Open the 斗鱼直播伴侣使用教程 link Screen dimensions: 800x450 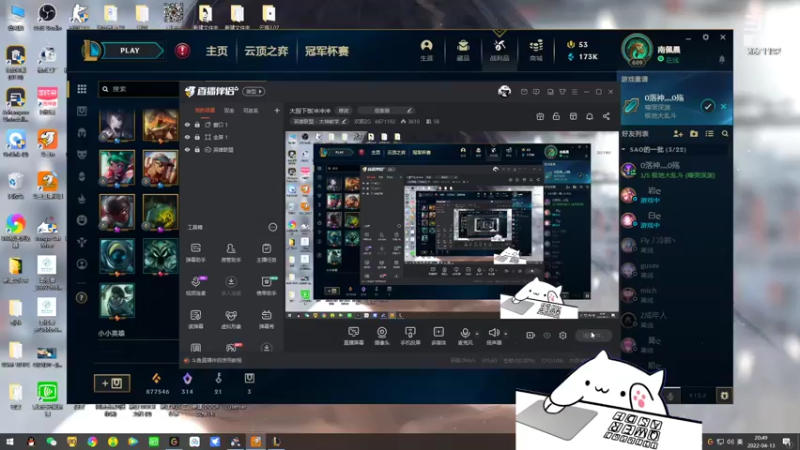(x=216, y=360)
